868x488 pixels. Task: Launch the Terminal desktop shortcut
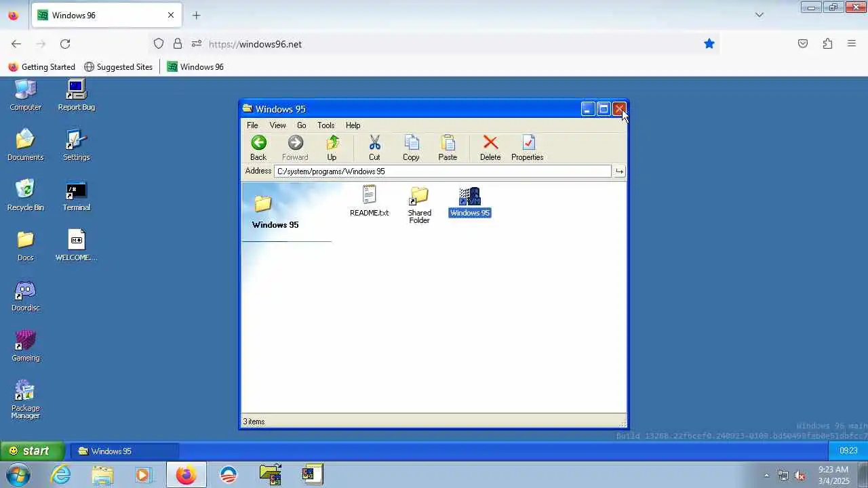(x=76, y=195)
